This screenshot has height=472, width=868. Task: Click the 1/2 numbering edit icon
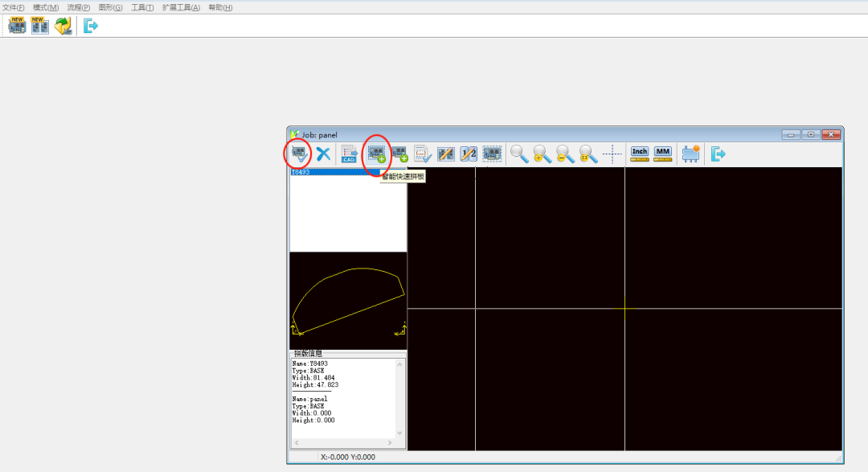[x=469, y=154]
